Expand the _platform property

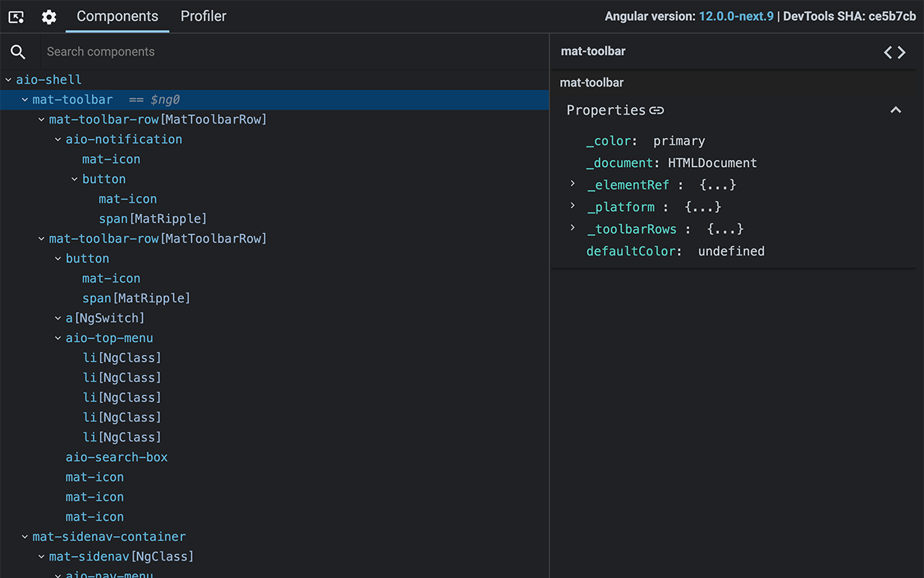572,207
